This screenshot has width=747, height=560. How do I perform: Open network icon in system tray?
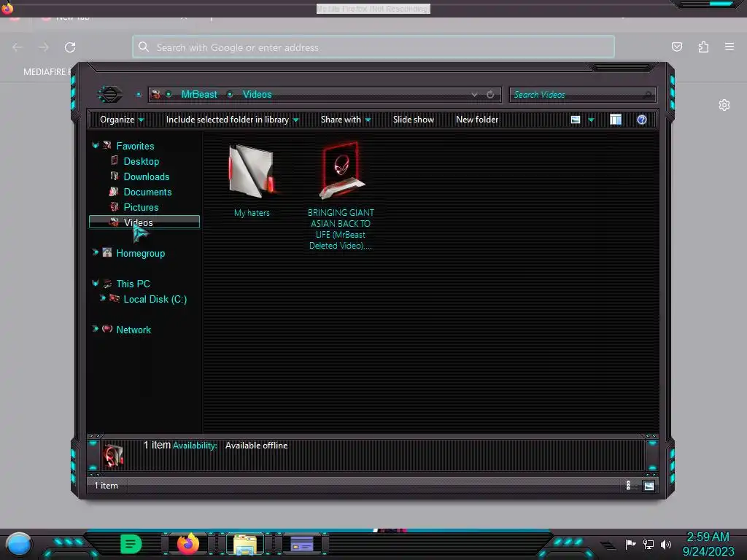click(x=649, y=544)
